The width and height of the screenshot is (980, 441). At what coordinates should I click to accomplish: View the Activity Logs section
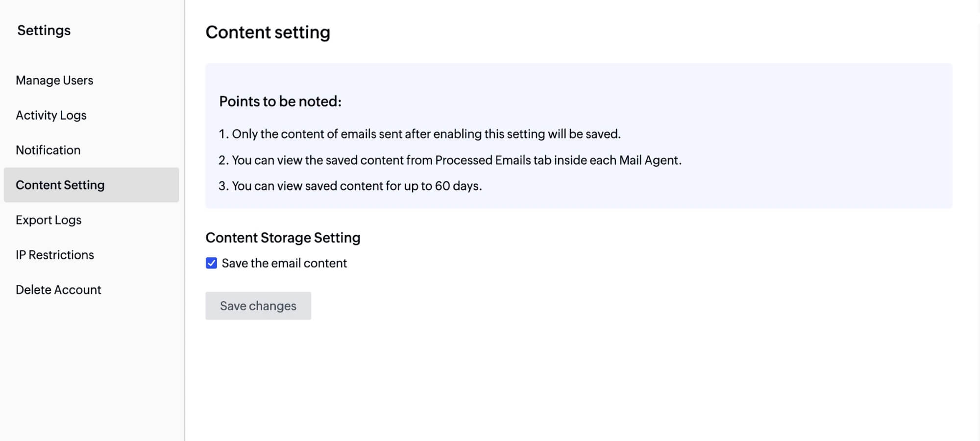pos(51,115)
